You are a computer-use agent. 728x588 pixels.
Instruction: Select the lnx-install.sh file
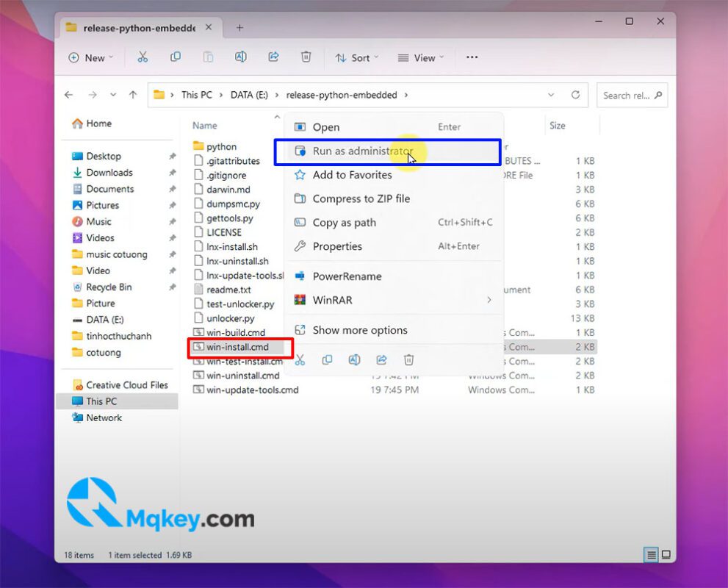point(226,247)
